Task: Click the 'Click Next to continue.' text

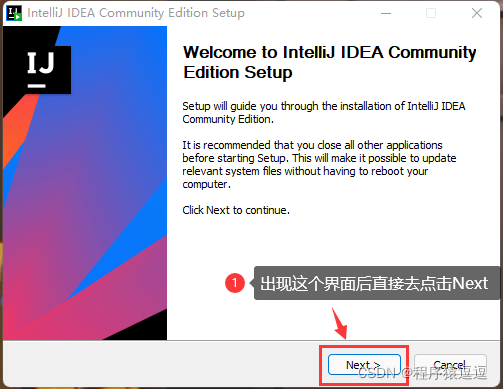Action: point(236,210)
